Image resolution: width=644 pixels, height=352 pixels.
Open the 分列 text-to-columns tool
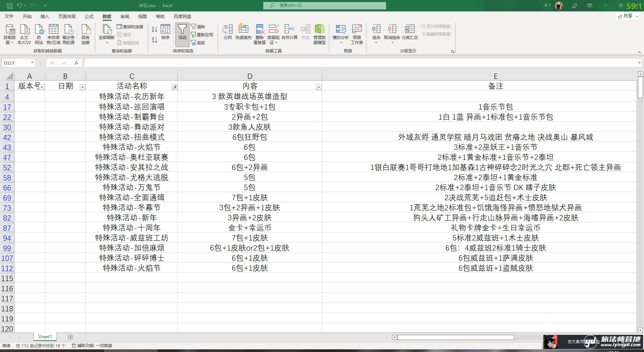click(x=227, y=32)
